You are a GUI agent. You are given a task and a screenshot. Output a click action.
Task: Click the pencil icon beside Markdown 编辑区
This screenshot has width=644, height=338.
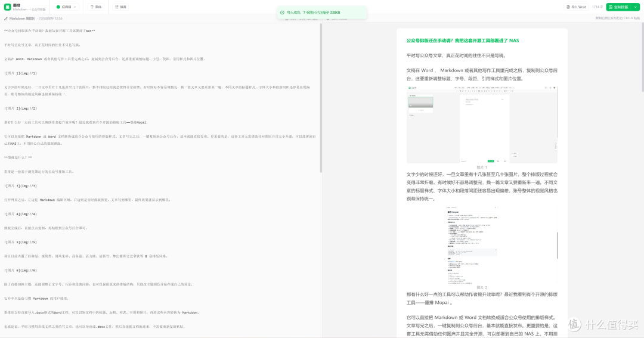pos(6,18)
